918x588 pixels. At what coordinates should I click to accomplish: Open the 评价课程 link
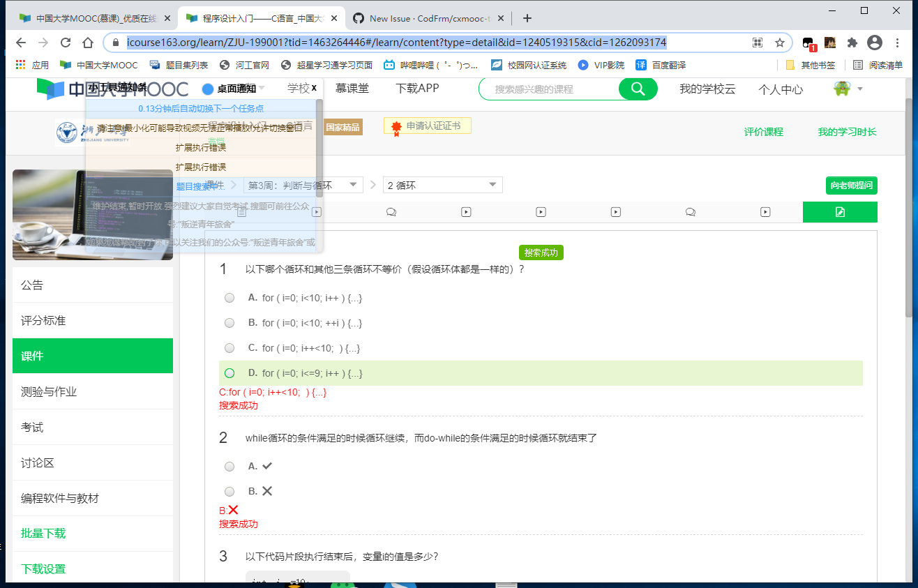(x=763, y=132)
